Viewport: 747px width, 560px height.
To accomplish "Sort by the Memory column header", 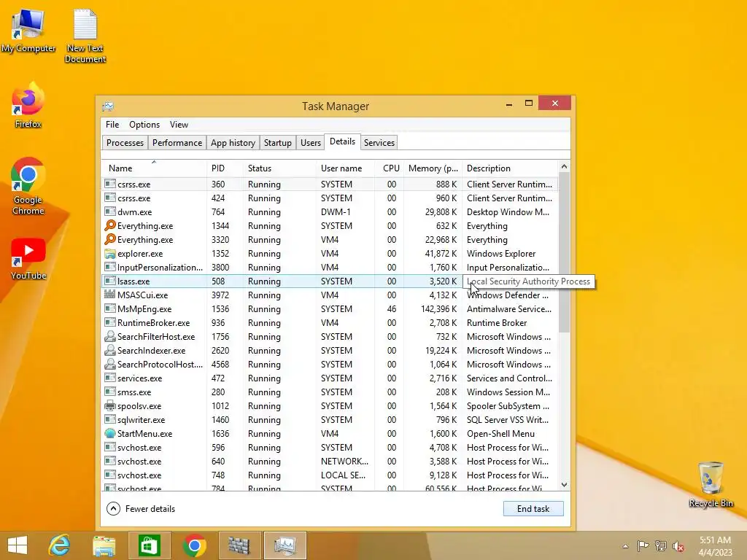I will [x=433, y=168].
